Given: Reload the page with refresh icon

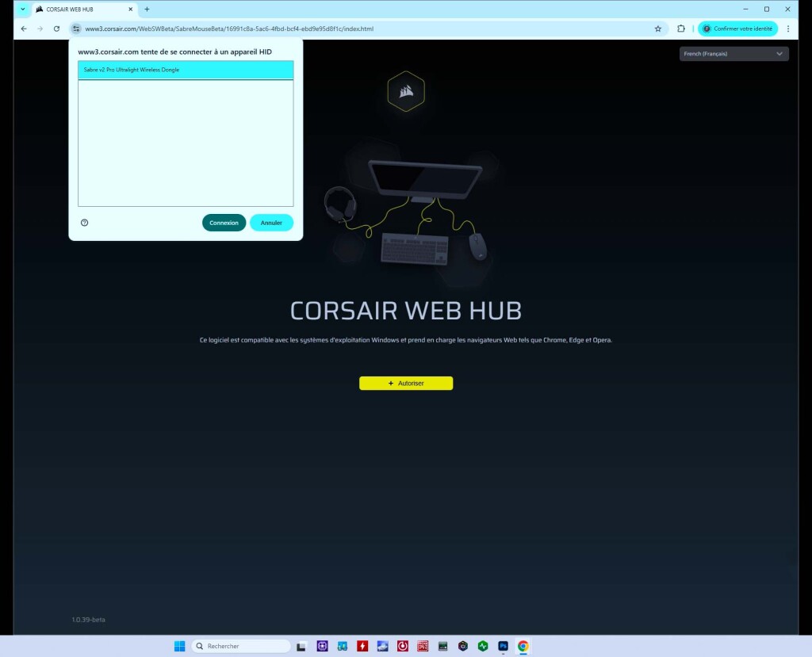Looking at the screenshot, I should (56, 29).
